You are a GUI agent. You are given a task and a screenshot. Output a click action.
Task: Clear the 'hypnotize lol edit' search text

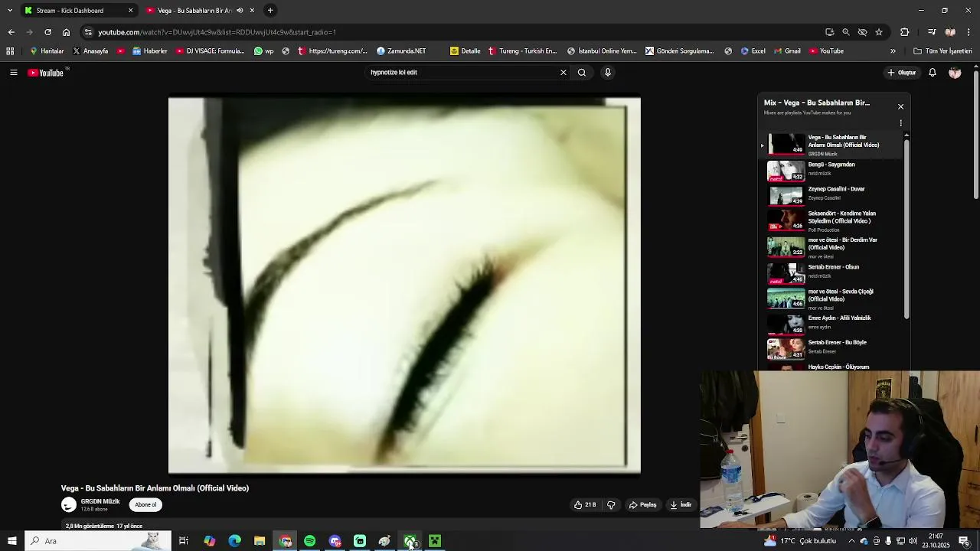pos(563,73)
